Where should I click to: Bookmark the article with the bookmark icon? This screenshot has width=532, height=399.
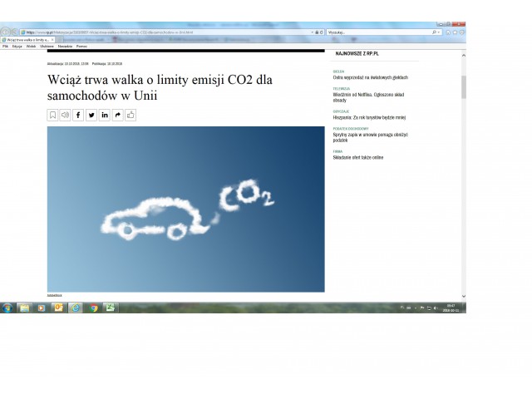(52, 116)
